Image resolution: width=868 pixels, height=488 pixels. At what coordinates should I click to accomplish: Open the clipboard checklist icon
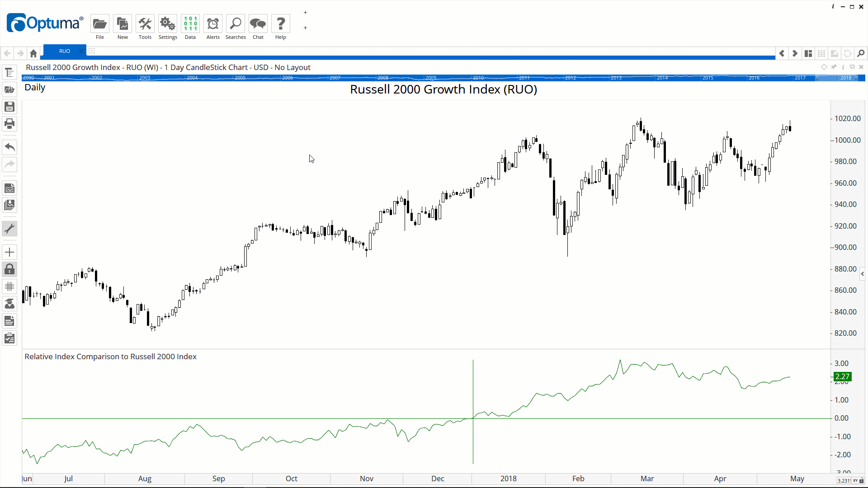click(9, 338)
